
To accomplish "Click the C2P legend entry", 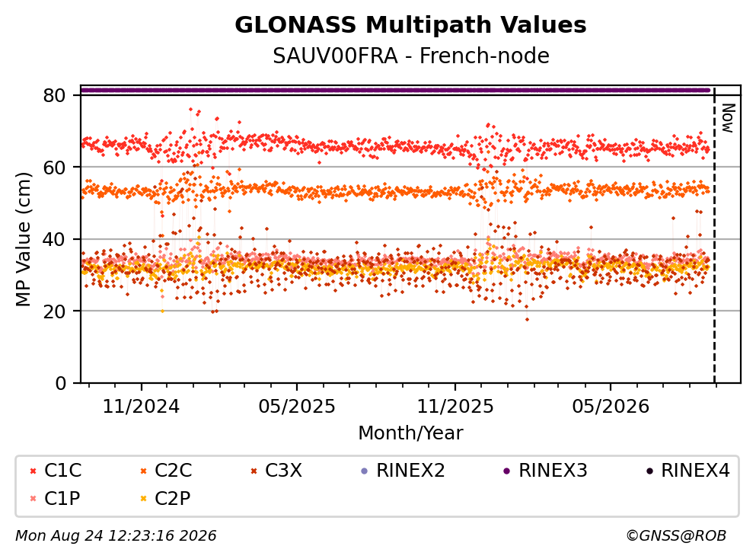I will click(165, 498).
